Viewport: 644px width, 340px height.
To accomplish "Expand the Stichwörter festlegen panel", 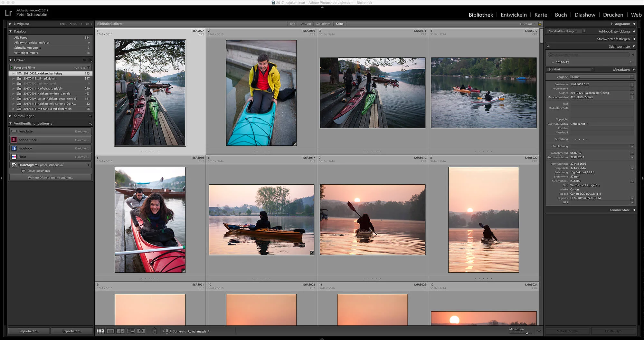I will [x=634, y=39].
